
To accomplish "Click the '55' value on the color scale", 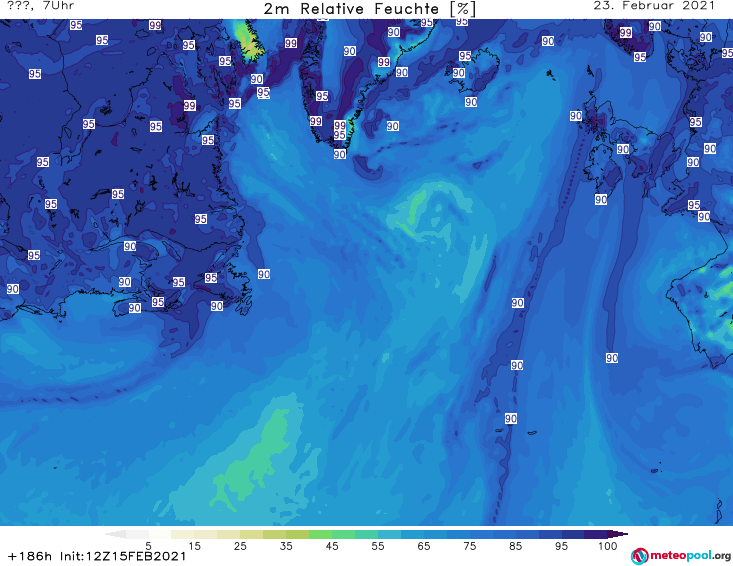I will (378, 546).
